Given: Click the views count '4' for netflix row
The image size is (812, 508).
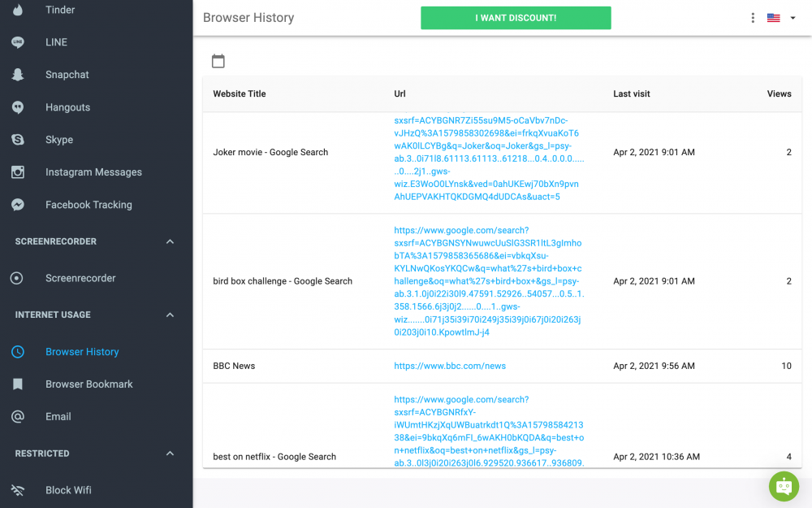Looking at the screenshot, I should pos(788,457).
